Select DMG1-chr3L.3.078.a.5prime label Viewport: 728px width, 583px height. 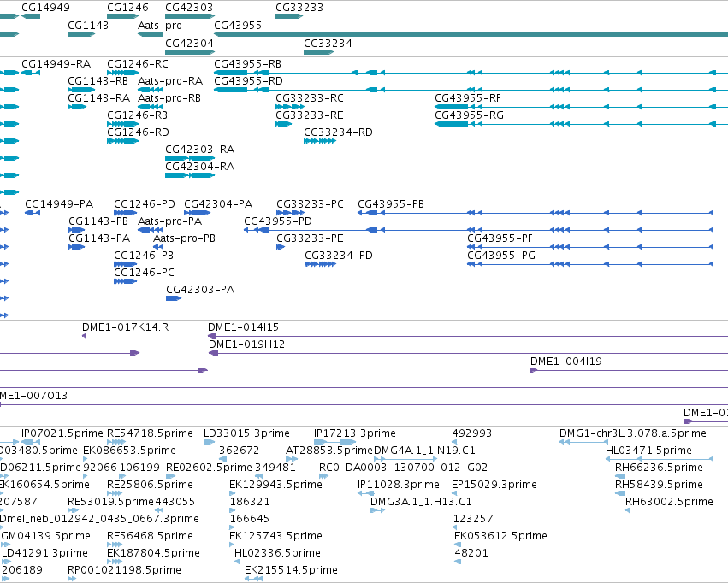point(633,433)
